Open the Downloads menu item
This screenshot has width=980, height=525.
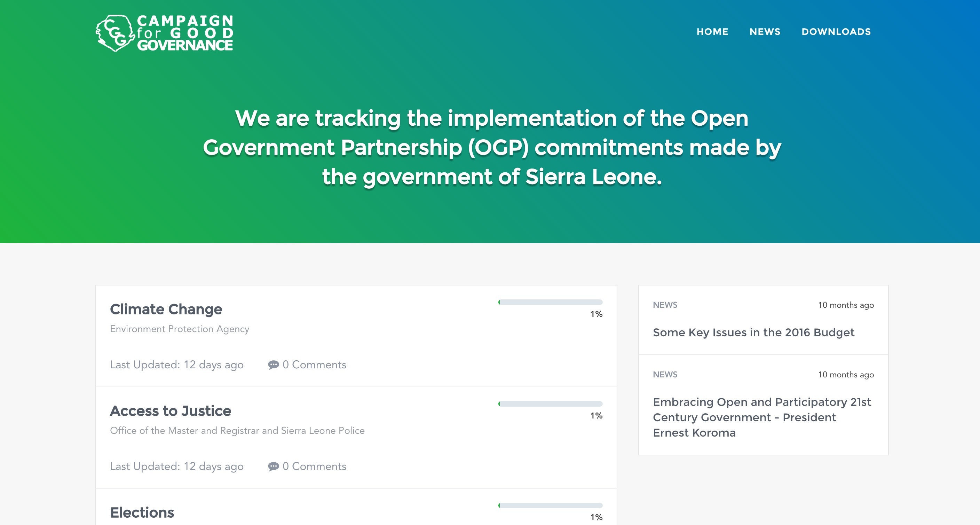click(836, 32)
